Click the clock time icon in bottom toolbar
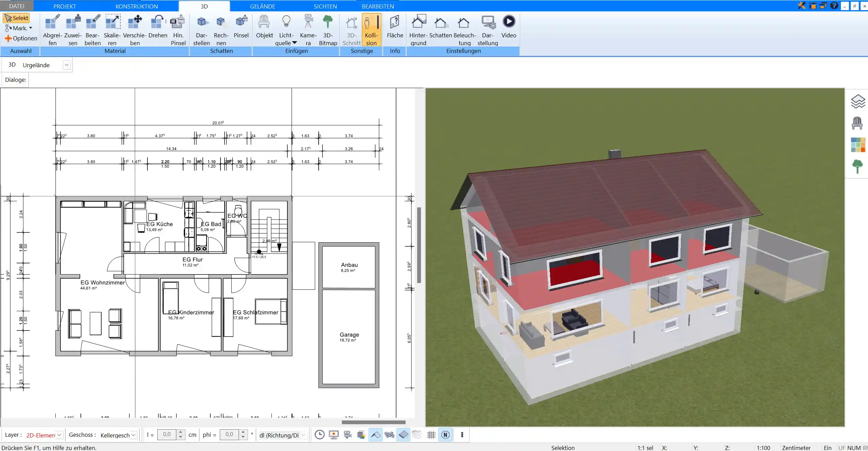This screenshot has height=451, width=868. click(x=319, y=435)
